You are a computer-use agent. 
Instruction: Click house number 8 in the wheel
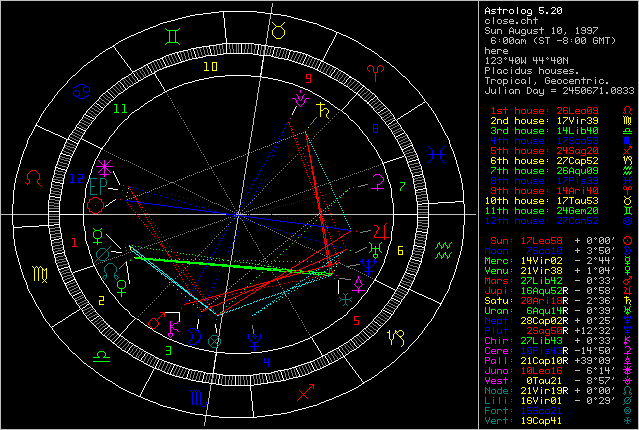375,129
